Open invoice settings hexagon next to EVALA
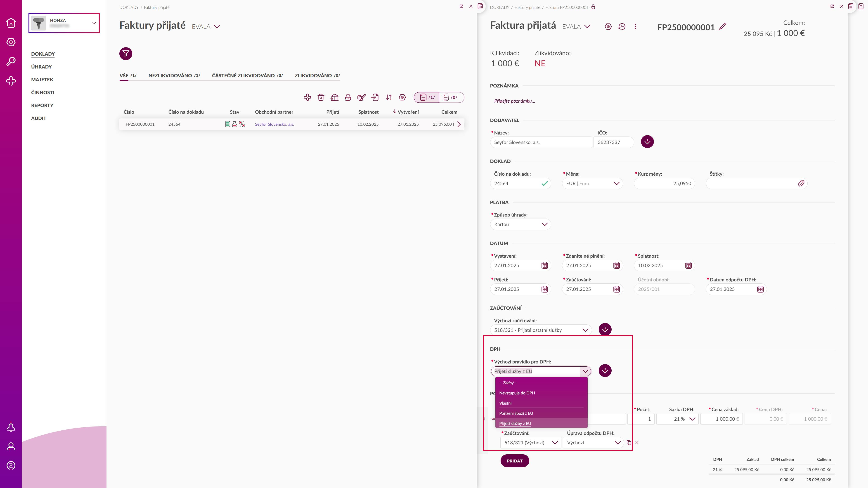Image resolution: width=868 pixels, height=488 pixels. click(608, 27)
